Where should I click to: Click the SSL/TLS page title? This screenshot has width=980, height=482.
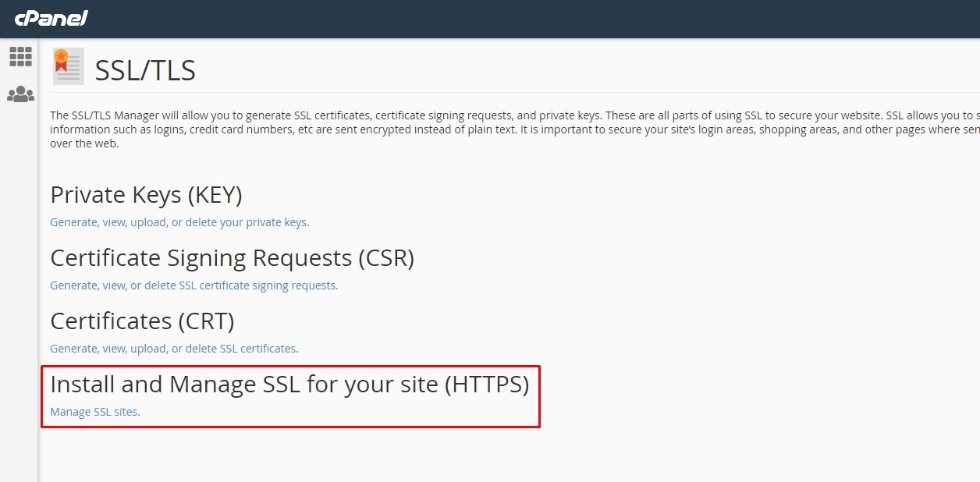145,71
